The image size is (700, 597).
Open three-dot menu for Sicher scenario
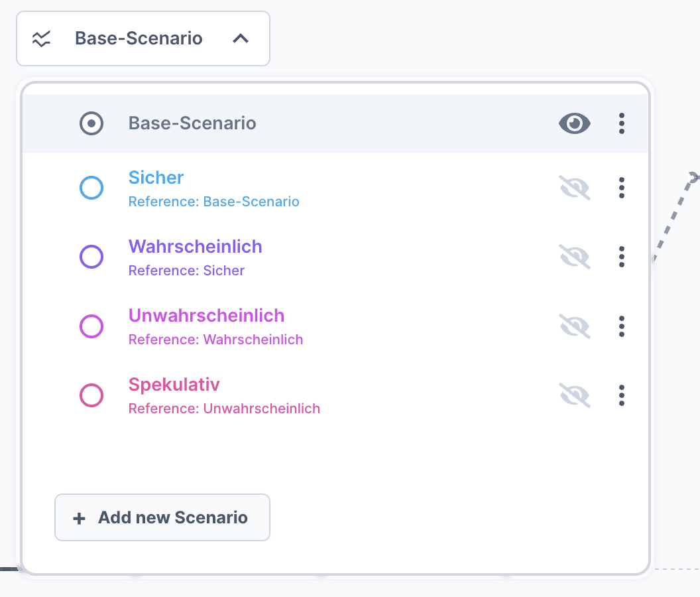pyautogui.click(x=621, y=188)
